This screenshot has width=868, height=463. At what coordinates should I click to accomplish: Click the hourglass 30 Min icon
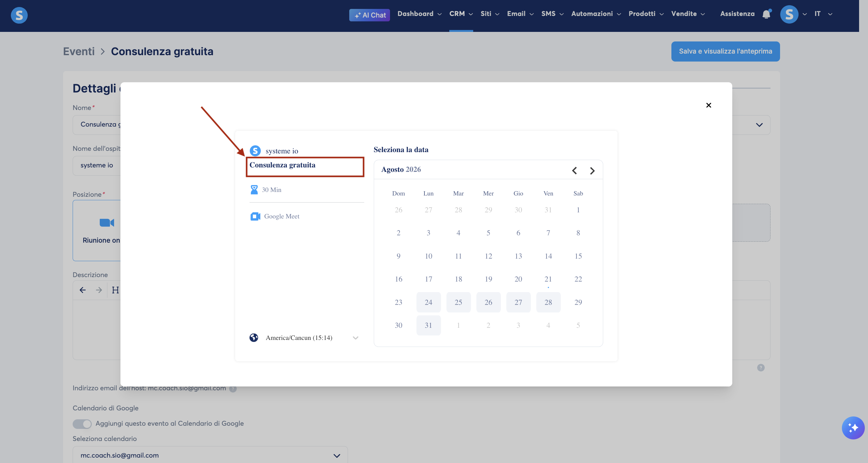click(254, 189)
